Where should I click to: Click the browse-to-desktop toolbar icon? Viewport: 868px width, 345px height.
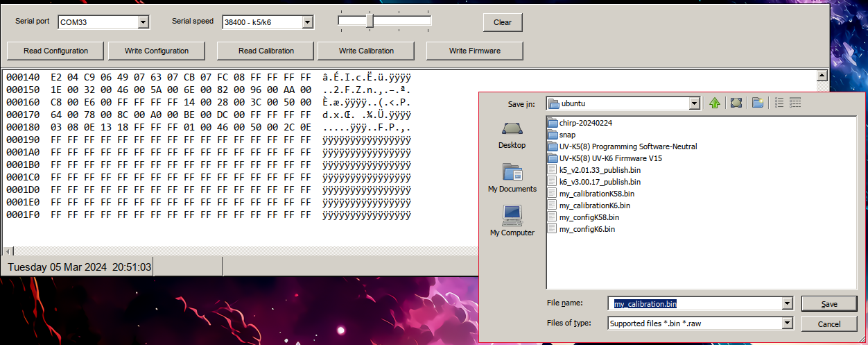pyautogui.click(x=736, y=103)
